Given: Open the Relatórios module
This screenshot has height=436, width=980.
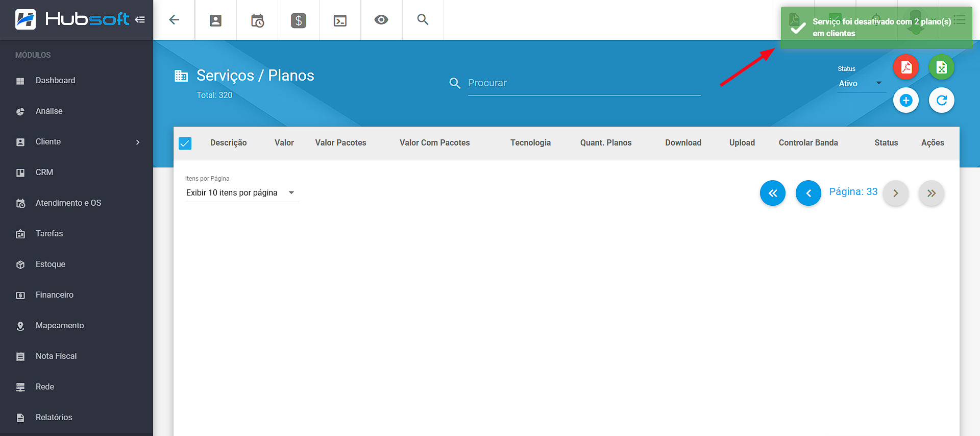Looking at the screenshot, I should point(77,418).
